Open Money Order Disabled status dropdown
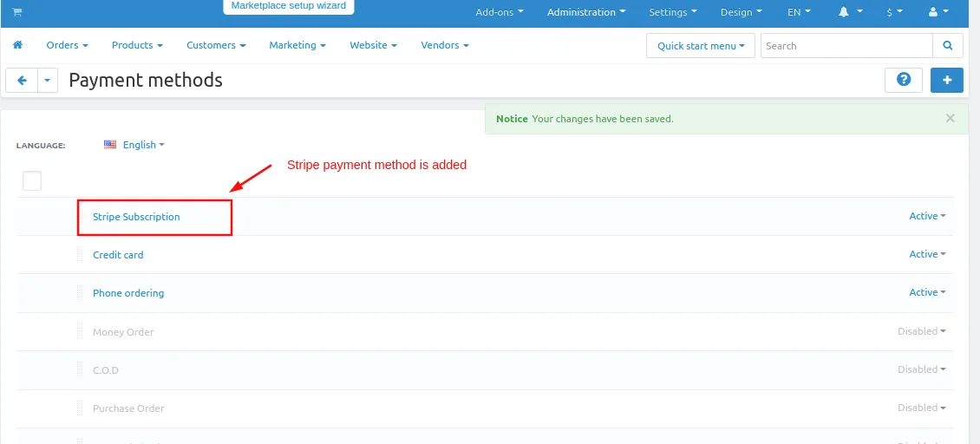 (922, 330)
